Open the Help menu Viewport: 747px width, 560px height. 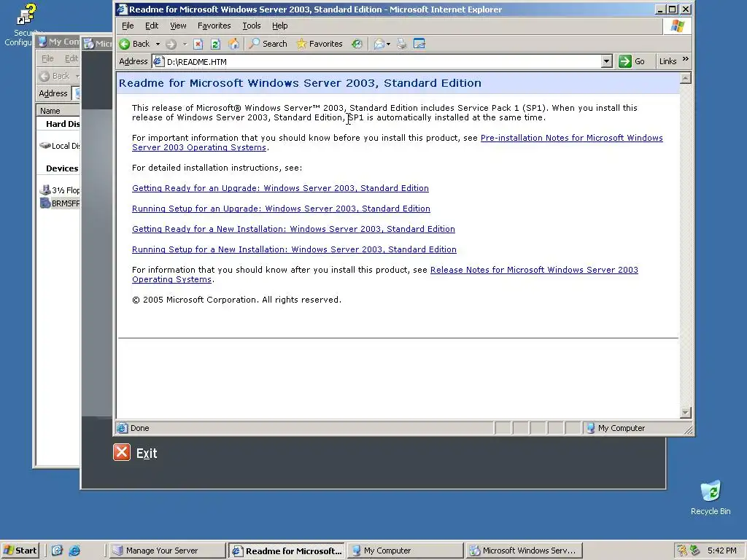[279, 26]
